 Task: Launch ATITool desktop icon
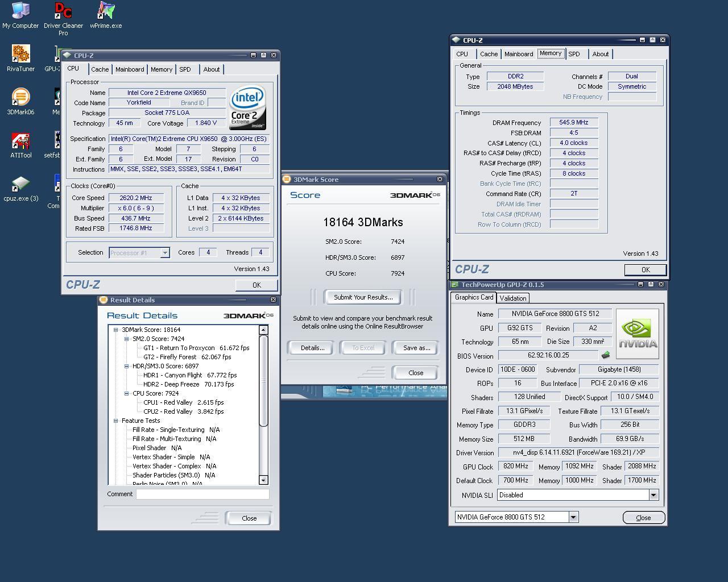click(20, 145)
